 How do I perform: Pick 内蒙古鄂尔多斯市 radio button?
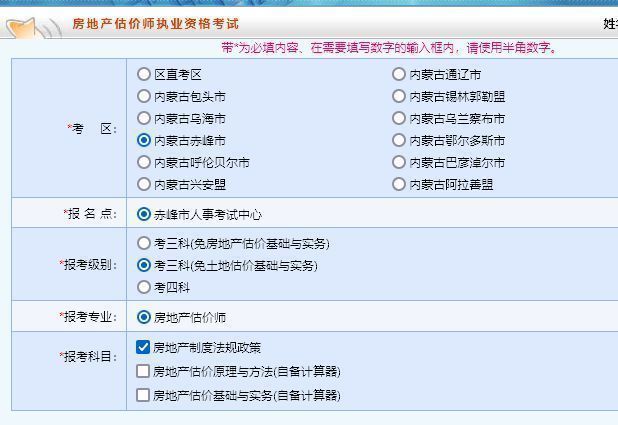click(x=400, y=140)
